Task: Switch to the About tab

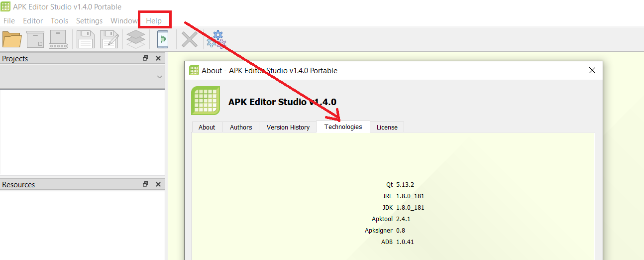Action: click(x=207, y=127)
